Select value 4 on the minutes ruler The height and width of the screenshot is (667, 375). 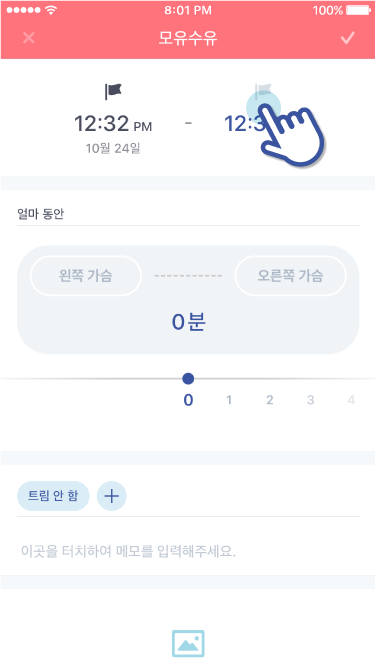tap(351, 400)
